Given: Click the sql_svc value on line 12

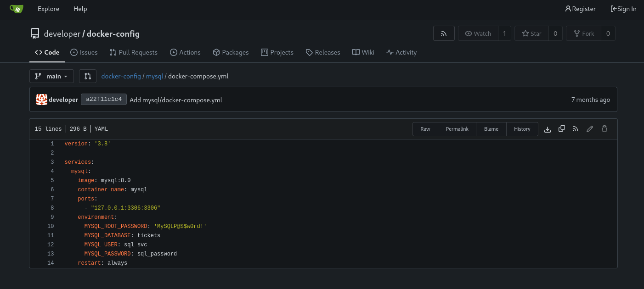Looking at the screenshot, I should tap(136, 245).
